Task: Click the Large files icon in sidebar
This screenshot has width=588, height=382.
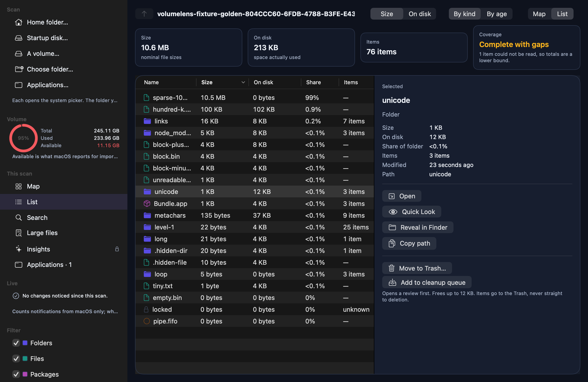Action: 19,233
